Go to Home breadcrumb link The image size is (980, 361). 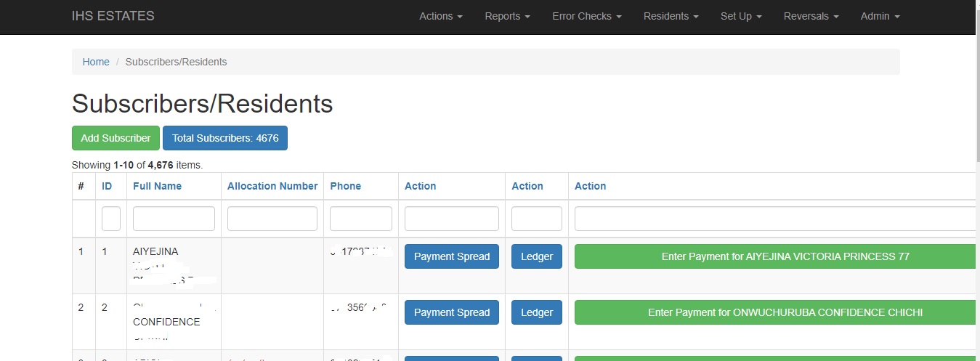click(x=96, y=62)
